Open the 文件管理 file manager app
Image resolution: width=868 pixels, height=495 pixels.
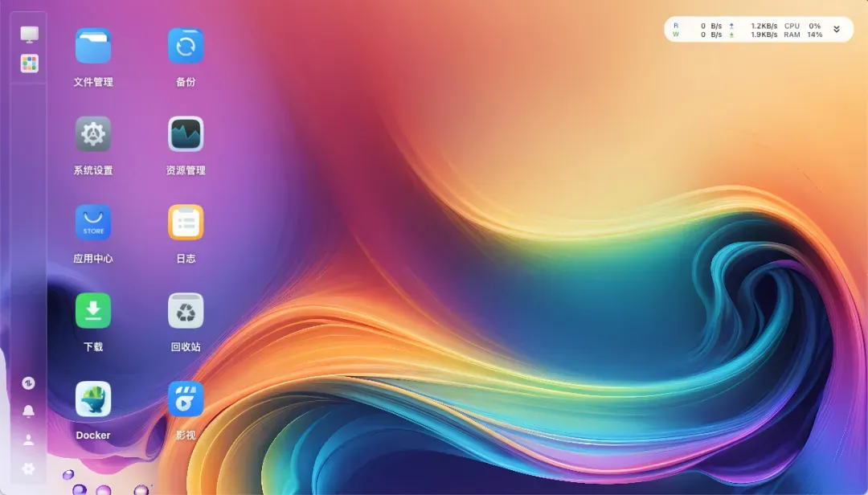coord(93,47)
